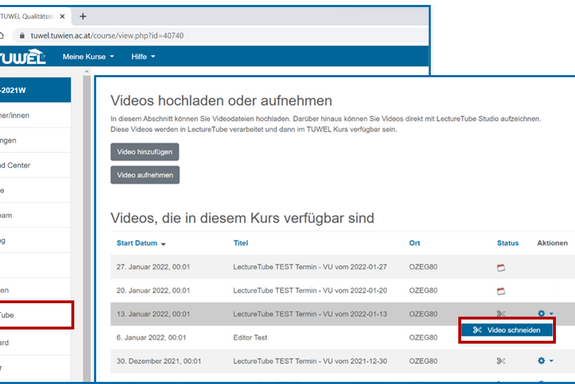The image size is (575, 384).
Task: Click the padlock icon in the address bar
Action: [22, 36]
